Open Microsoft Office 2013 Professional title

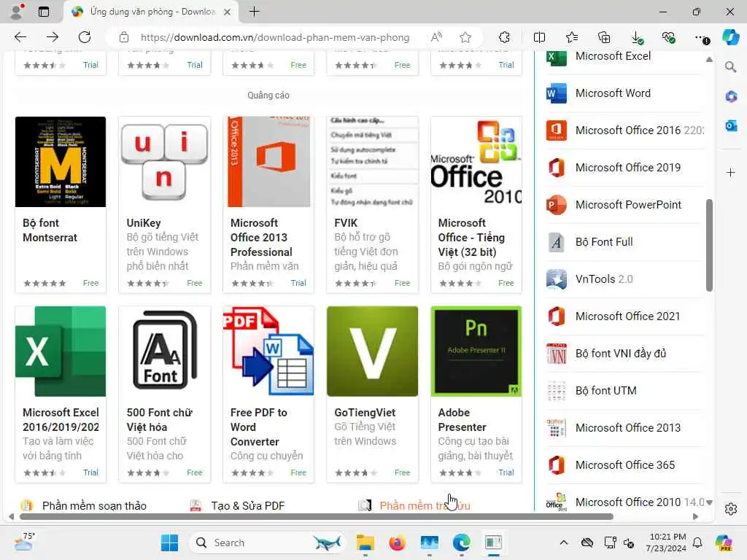pos(262,237)
